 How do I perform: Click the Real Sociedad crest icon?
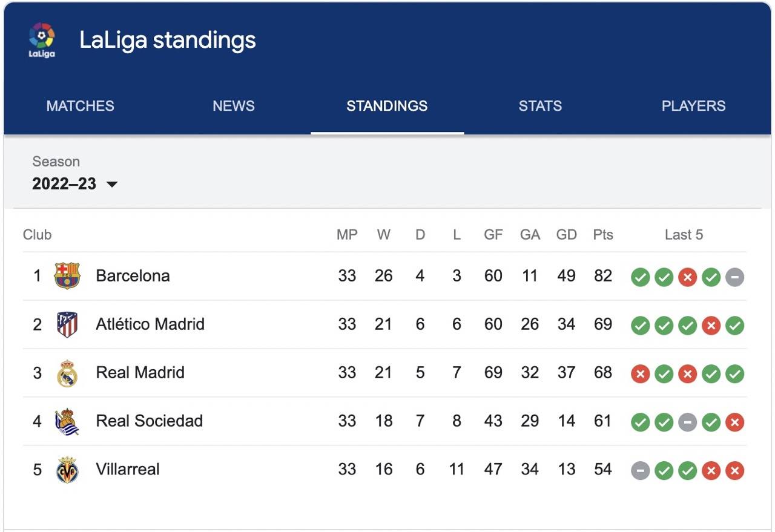[67, 421]
